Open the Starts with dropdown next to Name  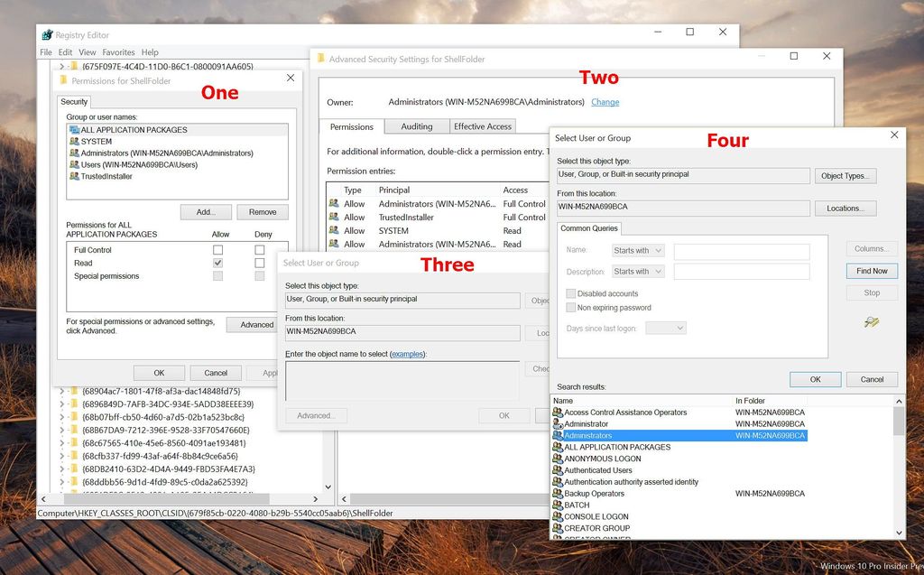tap(637, 250)
